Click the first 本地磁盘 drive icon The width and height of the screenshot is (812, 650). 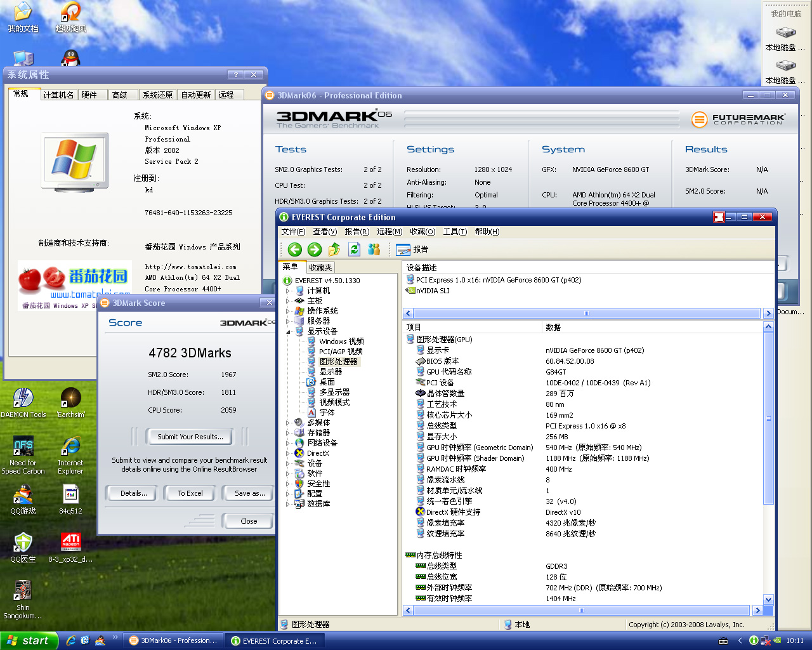(x=785, y=38)
